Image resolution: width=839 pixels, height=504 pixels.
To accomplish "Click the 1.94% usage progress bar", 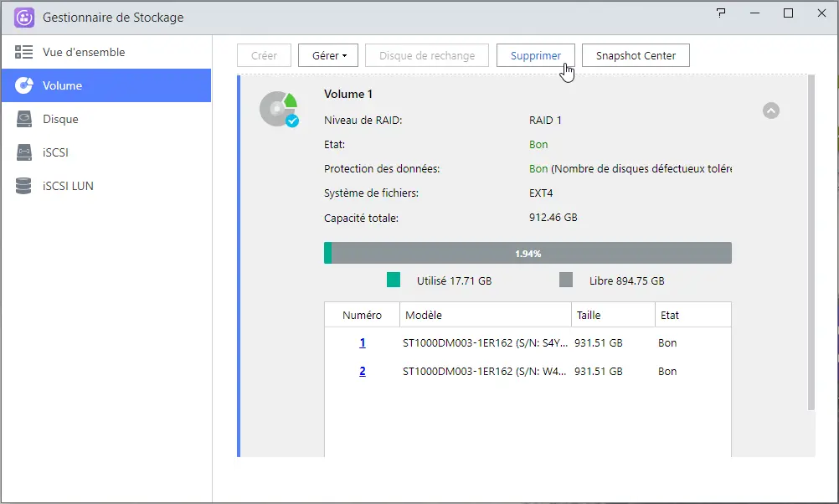I will 528,252.
